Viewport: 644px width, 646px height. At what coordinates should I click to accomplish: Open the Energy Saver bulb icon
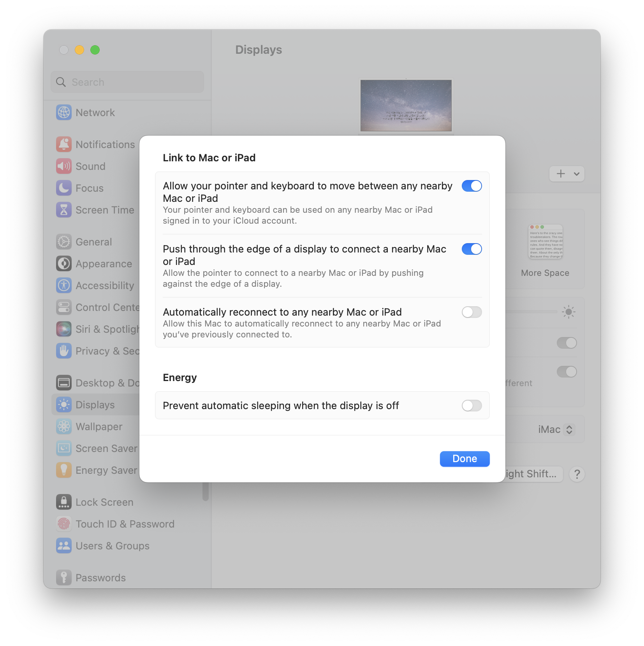[64, 470]
